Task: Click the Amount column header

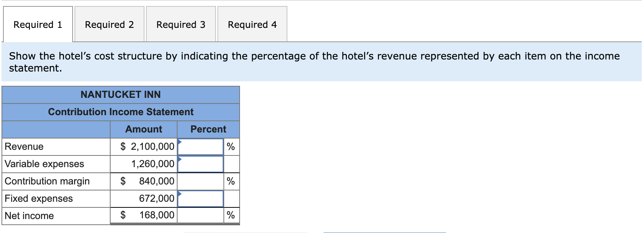Action: click(x=144, y=129)
